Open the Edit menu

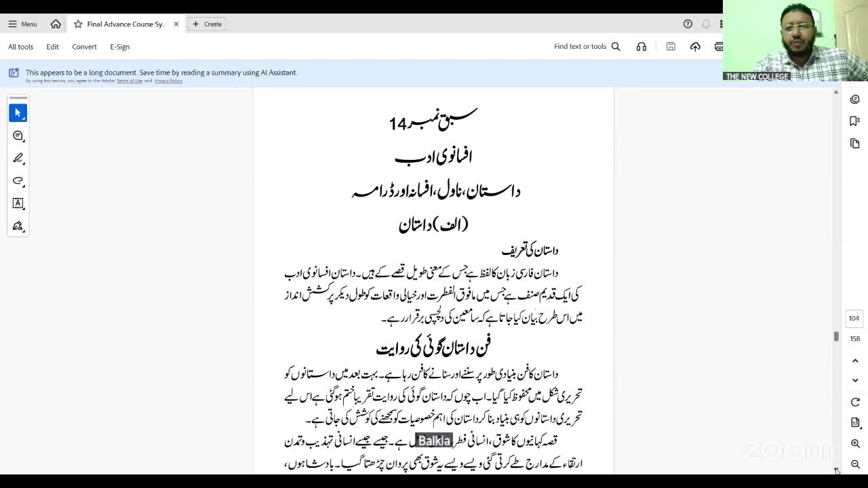coord(52,47)
